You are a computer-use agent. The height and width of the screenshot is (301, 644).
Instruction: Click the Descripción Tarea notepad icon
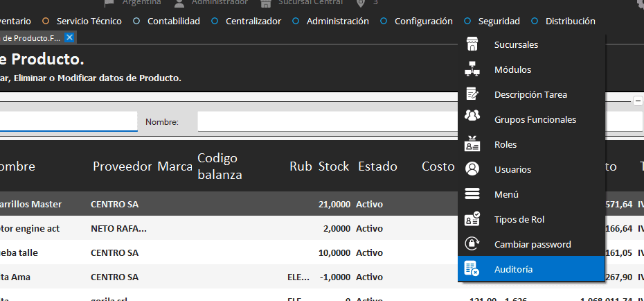(x=472, y=94)
